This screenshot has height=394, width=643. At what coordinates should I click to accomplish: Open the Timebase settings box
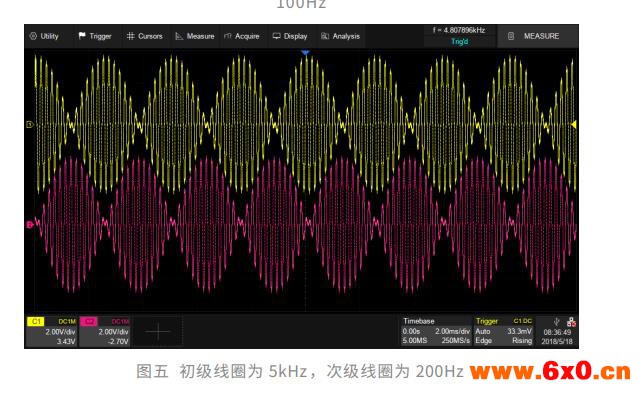pos(436,332)
